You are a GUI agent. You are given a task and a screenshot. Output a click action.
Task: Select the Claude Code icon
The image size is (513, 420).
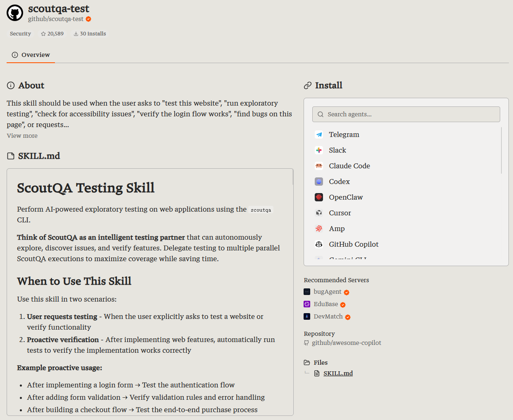tap(319, 166)
